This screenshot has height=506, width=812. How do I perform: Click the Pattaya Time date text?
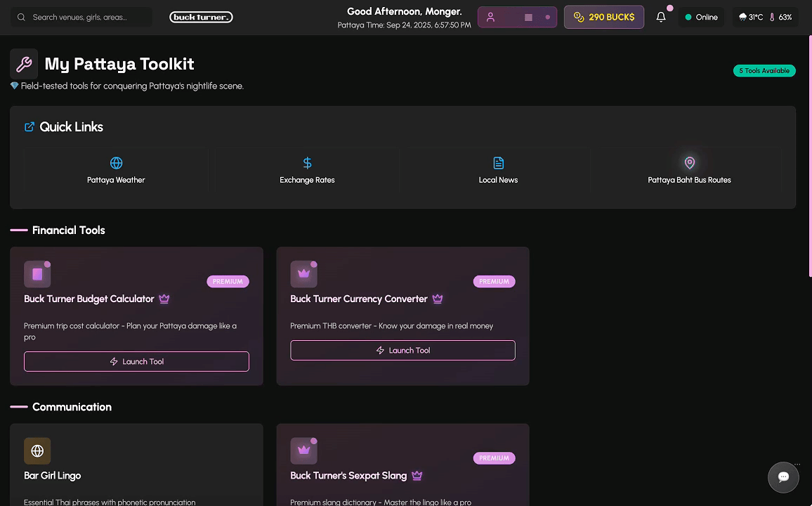pos(405,25)
